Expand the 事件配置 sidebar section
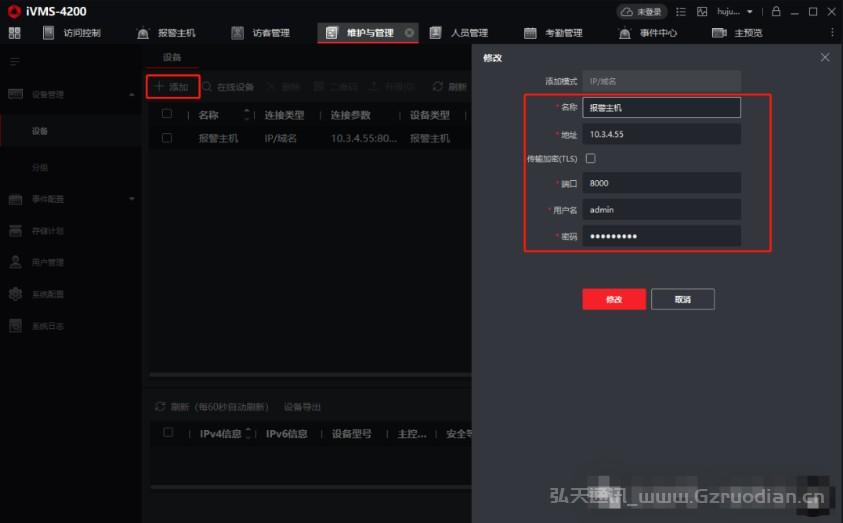The height and width of the screenshot is (523, 843). [132, 199]
